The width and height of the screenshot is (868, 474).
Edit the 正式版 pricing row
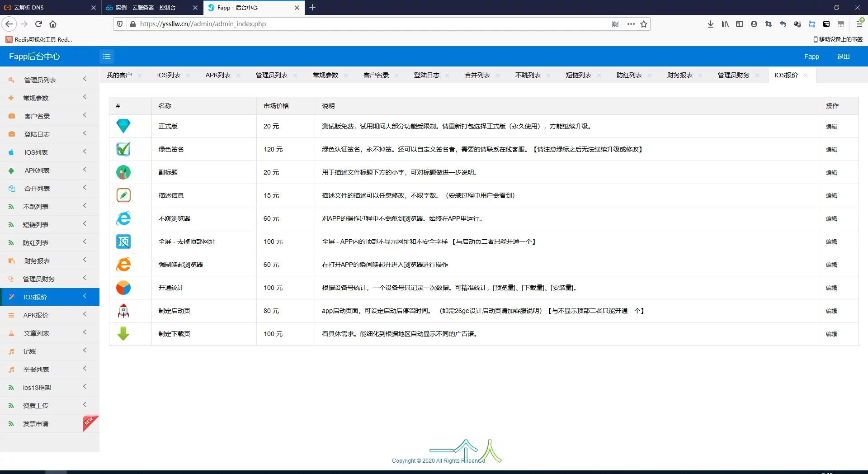click(831, 127)
